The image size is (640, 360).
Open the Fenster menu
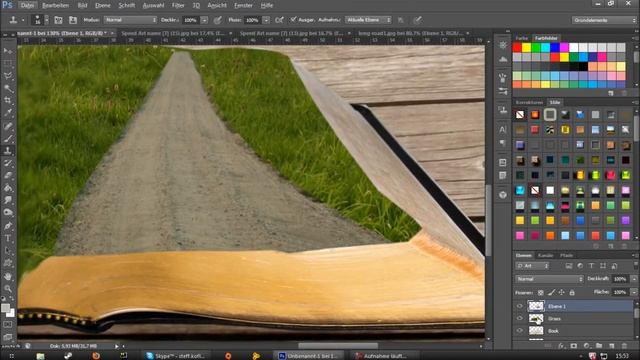[x=244, y=5]
